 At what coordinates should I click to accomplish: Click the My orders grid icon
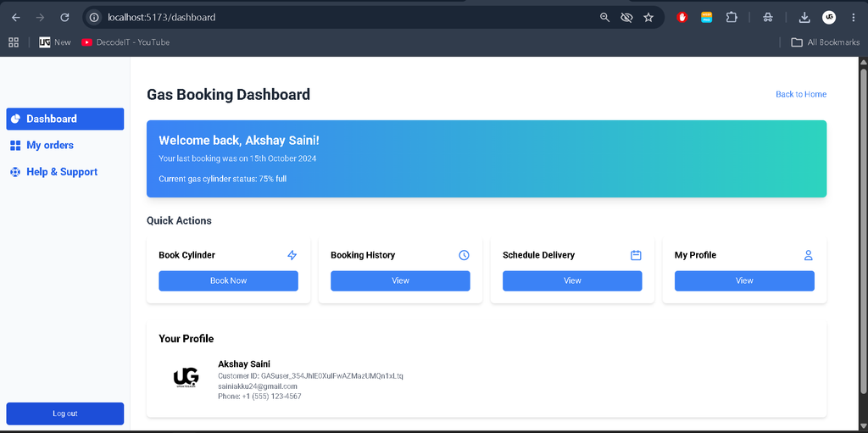[x=15, y=146]
